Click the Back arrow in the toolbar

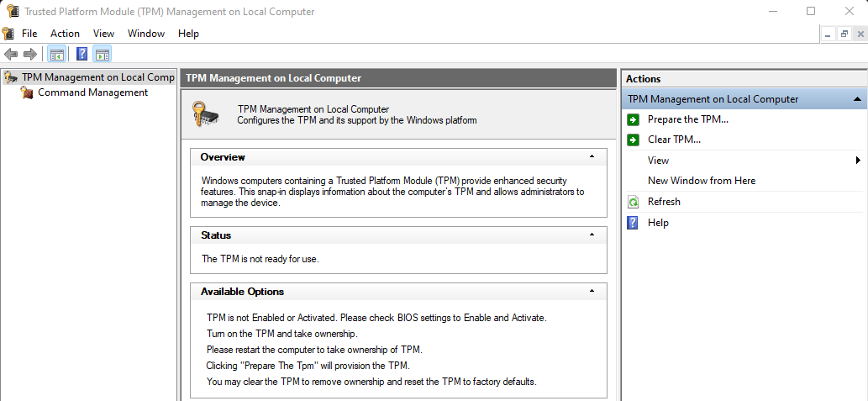pos(11,55)
